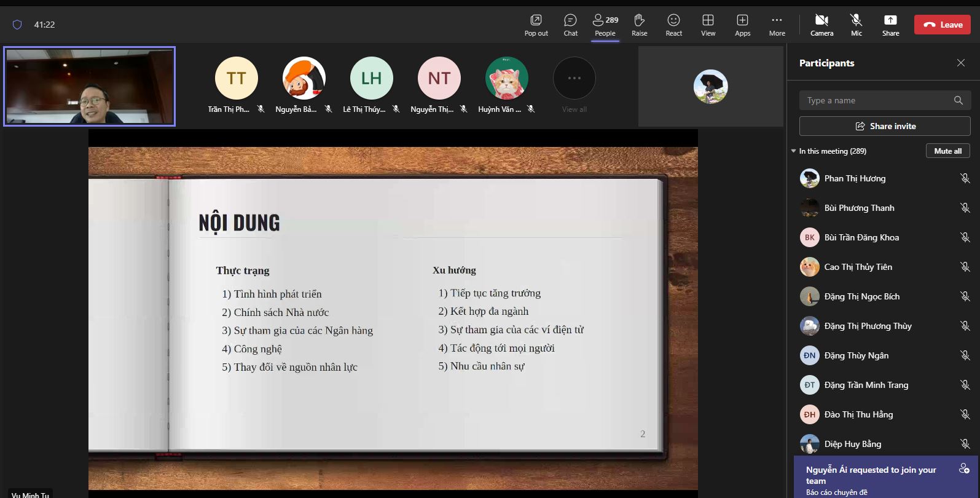Collapse the In this meeting list
This screenshot has width=980, height=498.
click(793, 151)
